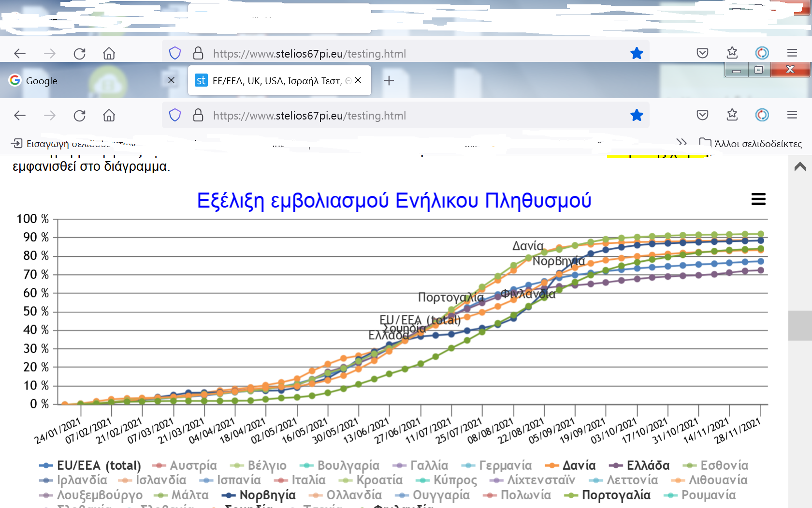
Task: Show more bookmarks with the overflow chevron
Action: [x=681, y=143]
